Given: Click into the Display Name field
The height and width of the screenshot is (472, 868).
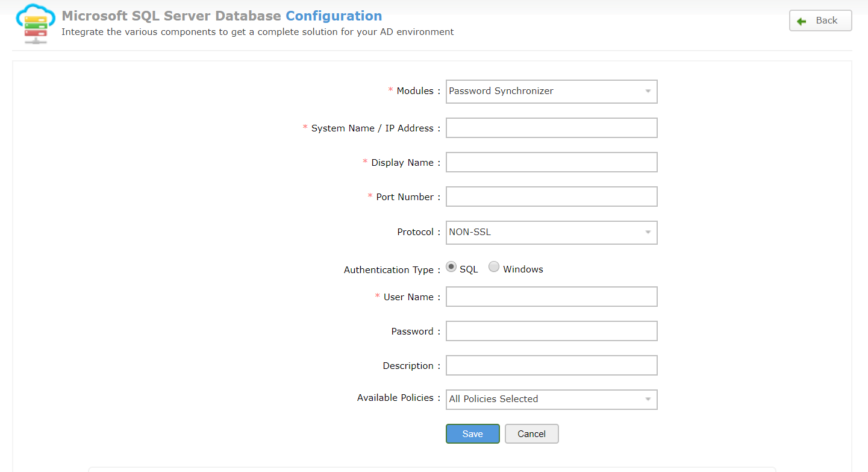Looking at the screenshot, I should (551, 162).
